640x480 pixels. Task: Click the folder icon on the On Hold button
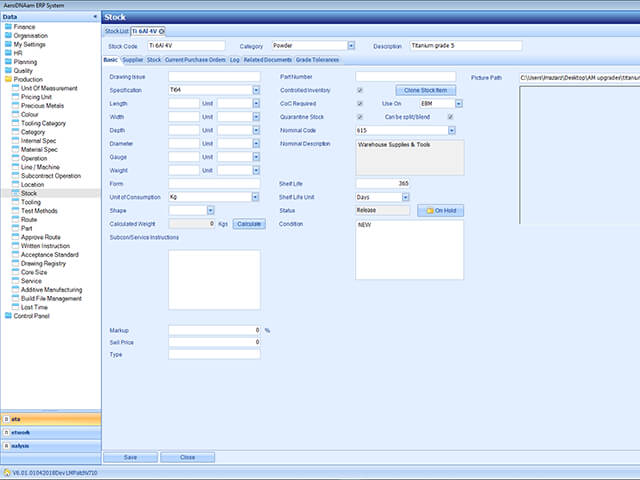[430, 211]
